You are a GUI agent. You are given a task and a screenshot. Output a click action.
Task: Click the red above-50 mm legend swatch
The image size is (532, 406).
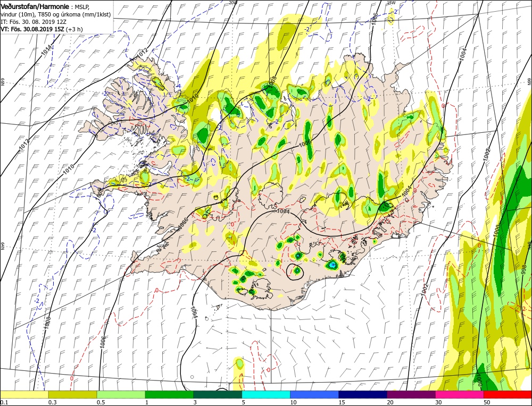pos(508,394)
